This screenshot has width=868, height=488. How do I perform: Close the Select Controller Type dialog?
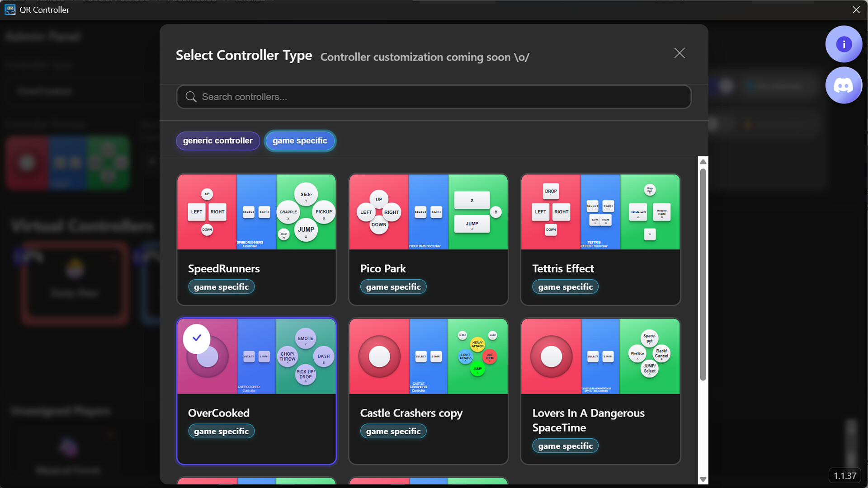click(679, 53)
